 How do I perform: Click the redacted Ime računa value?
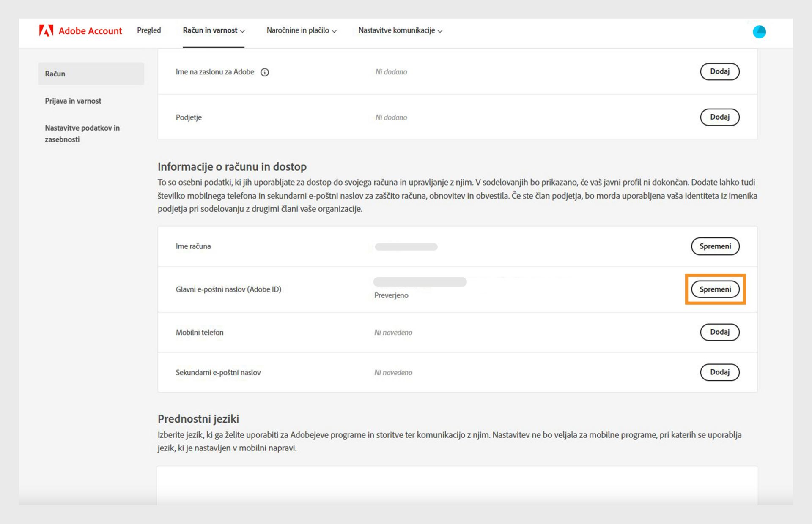pos(406,247)
